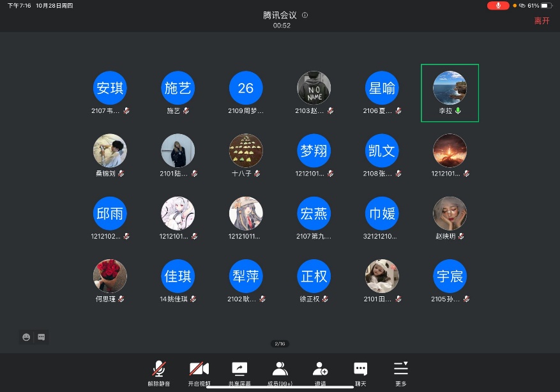Click the NO NAME hoodie avatar
Image resolution: width=560 pixels, height=392 pixels.
pyautogui.click(x=314, y=88)
